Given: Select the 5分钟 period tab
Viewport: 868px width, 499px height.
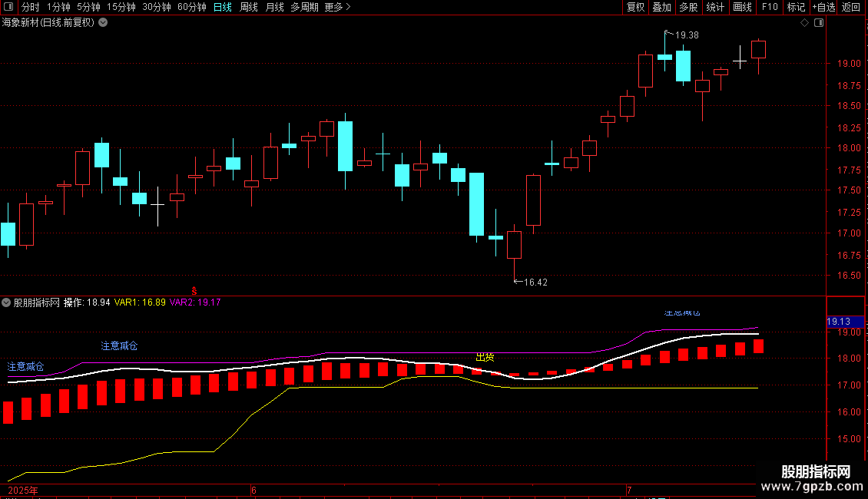Looking at the screenshot, I should (x=88, y=7).
